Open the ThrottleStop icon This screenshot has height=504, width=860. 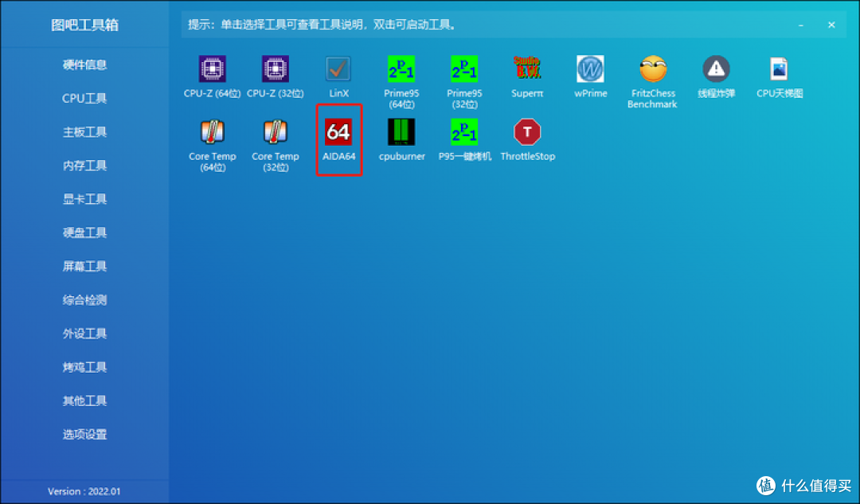[527, 132]
